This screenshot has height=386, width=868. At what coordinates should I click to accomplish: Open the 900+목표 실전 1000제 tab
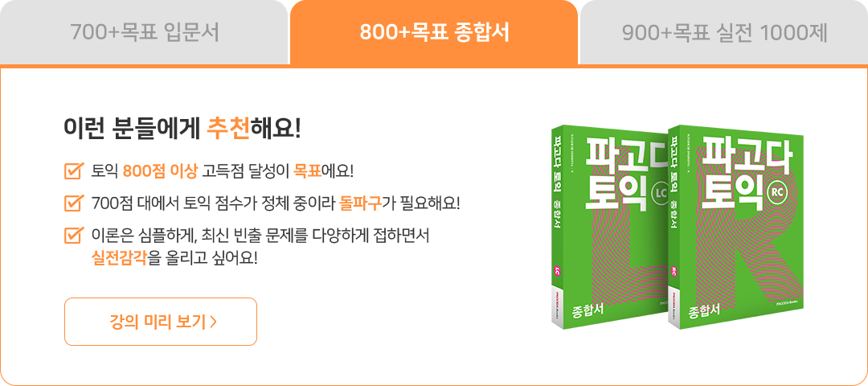click(724, 33)
